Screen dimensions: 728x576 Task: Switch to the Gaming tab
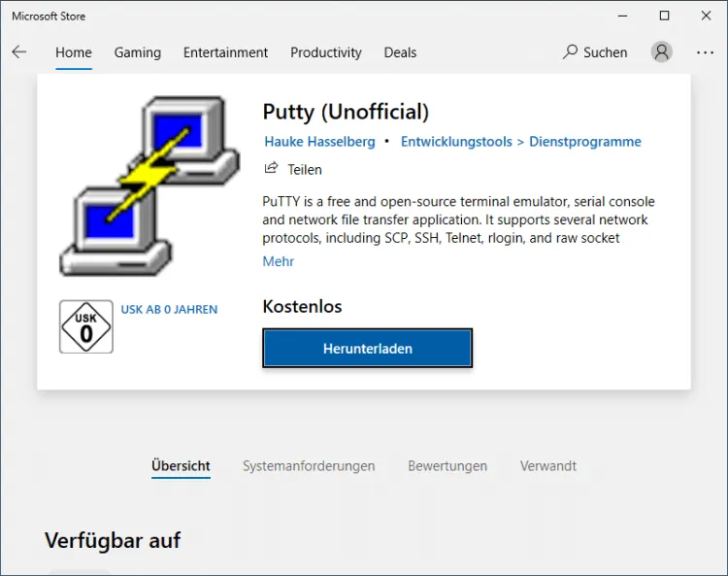pos(138,52)
